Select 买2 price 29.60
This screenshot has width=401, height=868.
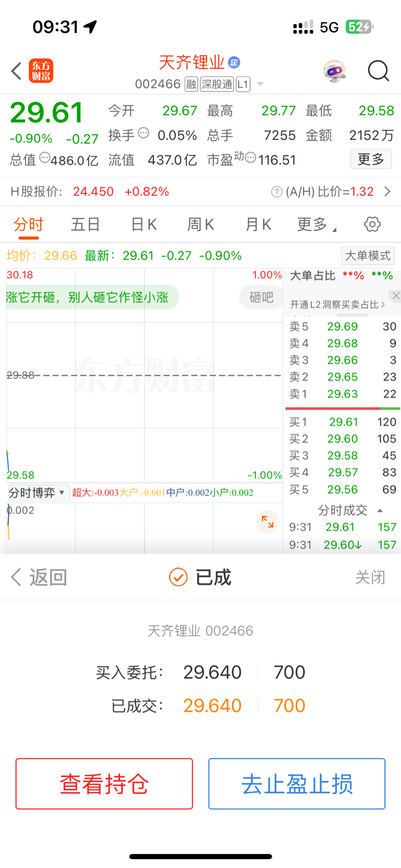[343, 439]
